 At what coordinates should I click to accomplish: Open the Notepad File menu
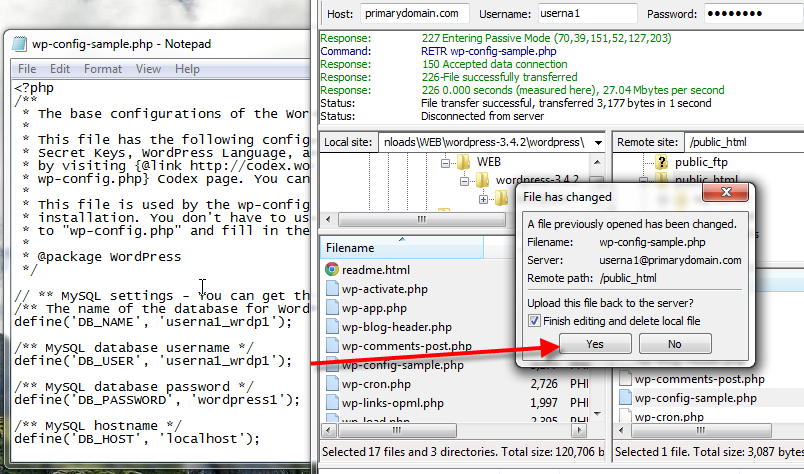point(27,69)
